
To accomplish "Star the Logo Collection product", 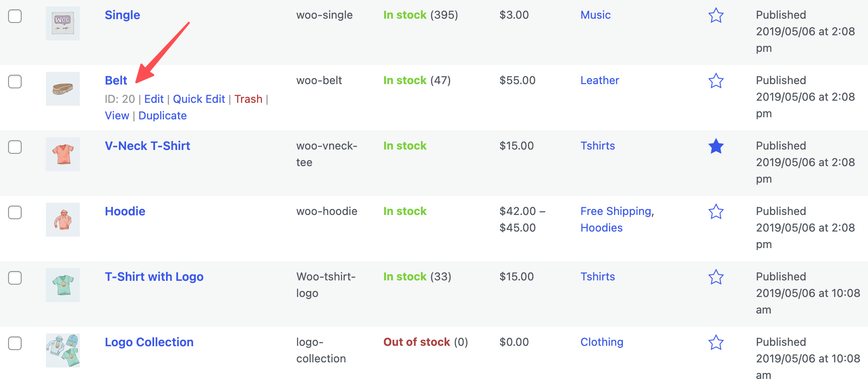I will click(x=716, y=343).
